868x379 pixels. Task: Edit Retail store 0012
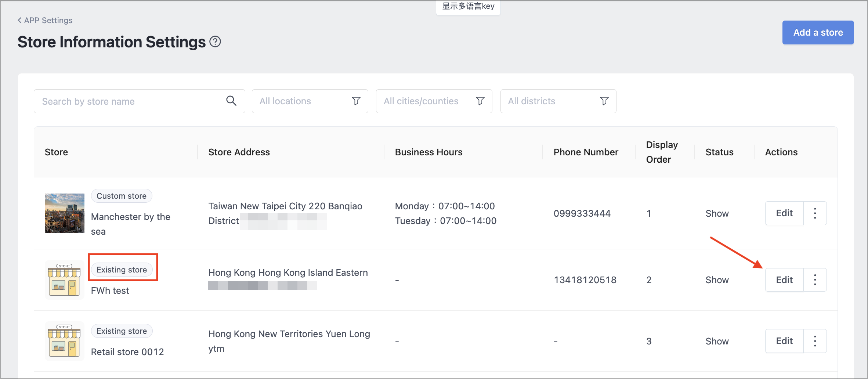(784, 341)
